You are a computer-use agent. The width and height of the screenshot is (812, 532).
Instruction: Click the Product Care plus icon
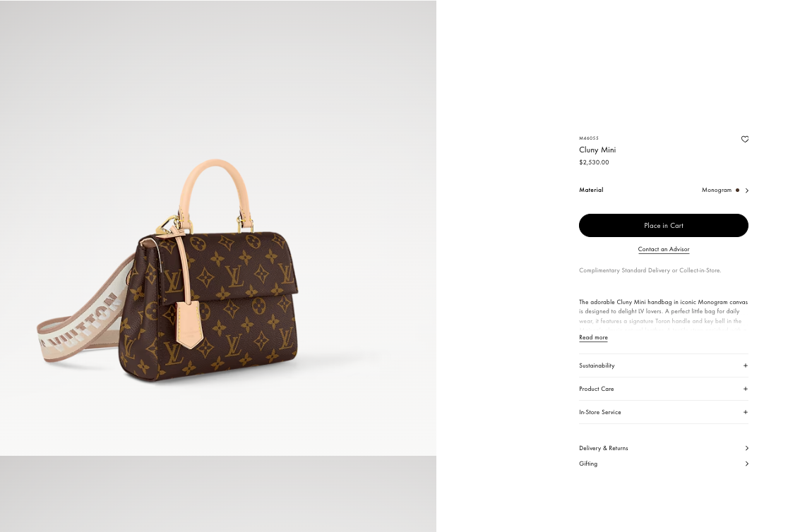pyautogui.click(x=745, y=389)
